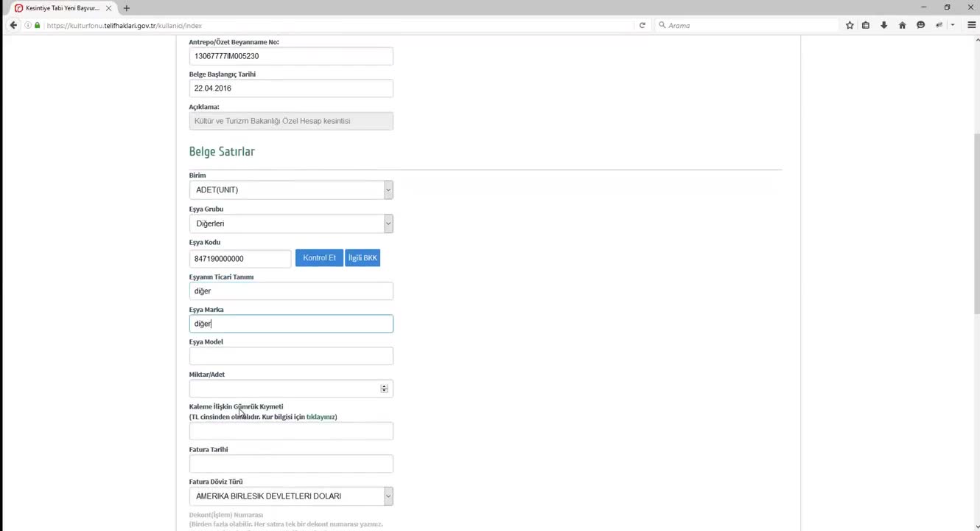This screenshot has width=980, height=531.
Task: Expand the Fatura Döviz Türü dropdown
Action: tap(290, 496)
